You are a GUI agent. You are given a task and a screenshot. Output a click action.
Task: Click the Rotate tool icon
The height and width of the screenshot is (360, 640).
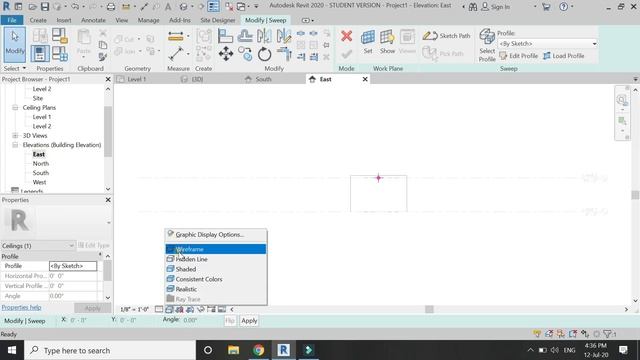point(264,53)
